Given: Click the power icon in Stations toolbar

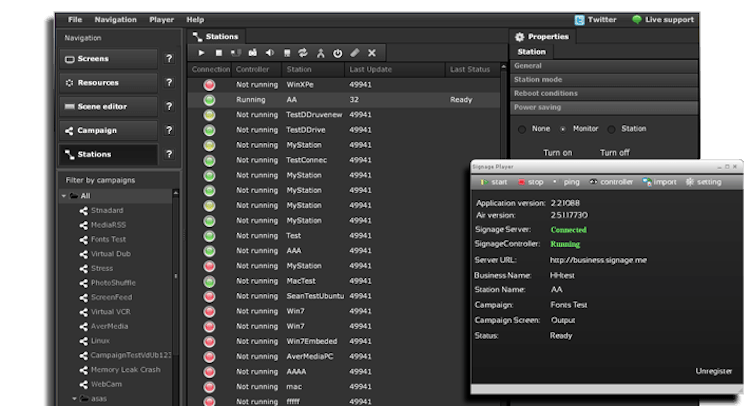Looking at the screenshot, I should tap(337, 53).
